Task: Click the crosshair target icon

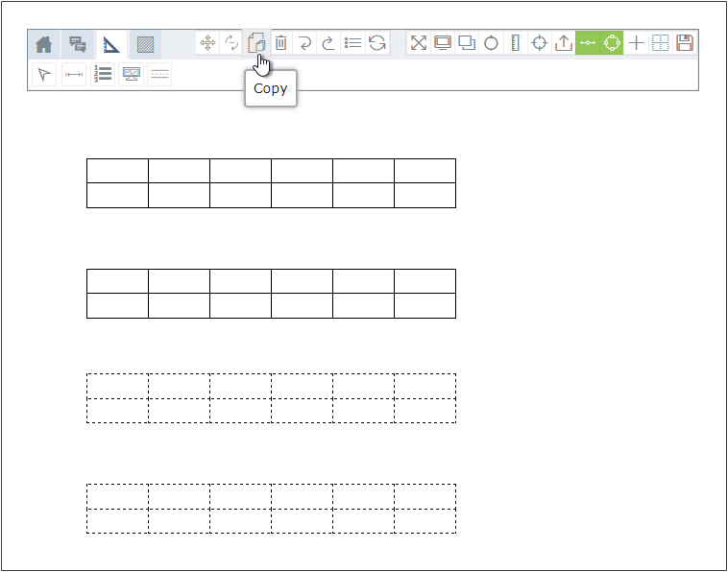Action: coord(539,43)
